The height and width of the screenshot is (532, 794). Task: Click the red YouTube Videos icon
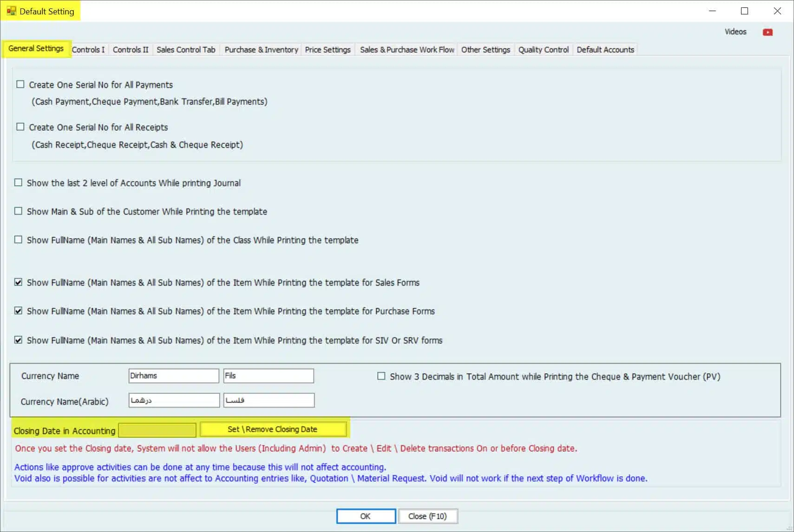pyautogui.click(x=768, y=32)
